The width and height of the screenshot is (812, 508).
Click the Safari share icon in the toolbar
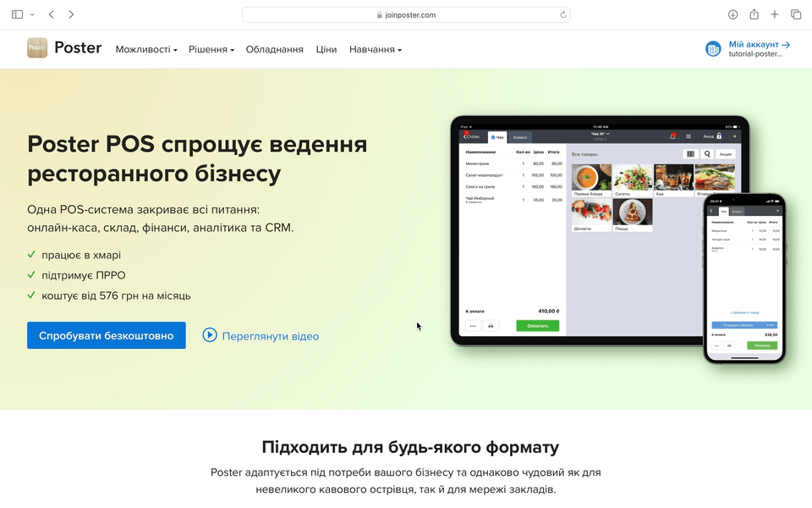tap(753, 14)
